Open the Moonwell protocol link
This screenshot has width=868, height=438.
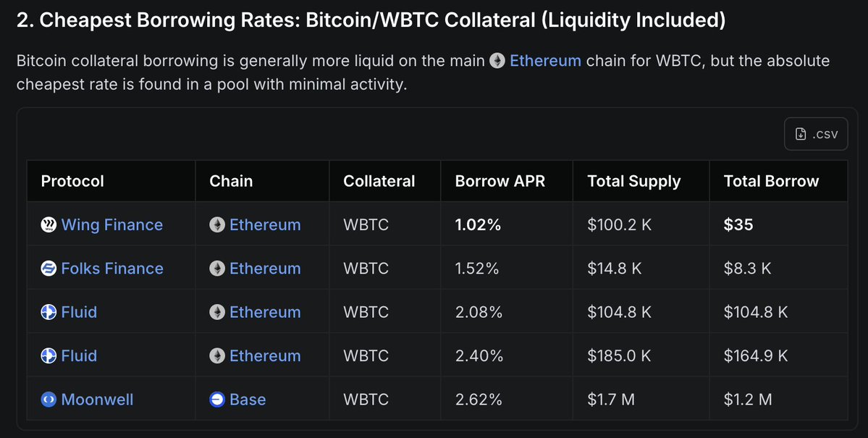click(x=97, y=400)
